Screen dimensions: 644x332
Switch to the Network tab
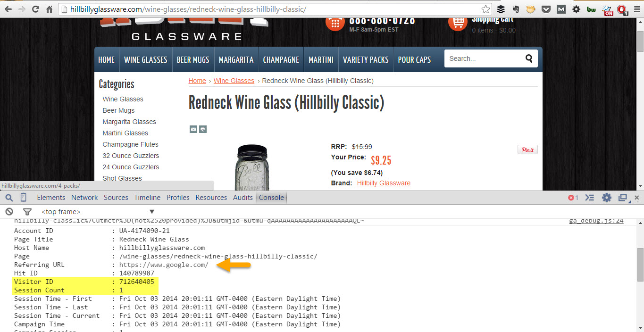pyautogui.click(x=84, y=198)
